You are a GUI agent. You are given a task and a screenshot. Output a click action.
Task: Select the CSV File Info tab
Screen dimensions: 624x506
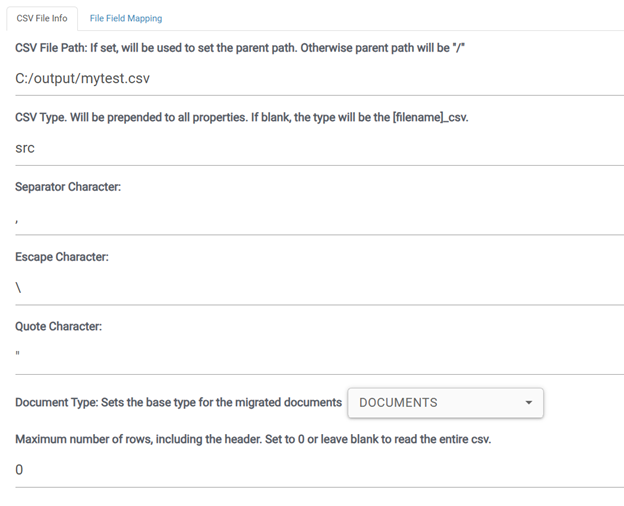(x=42, y=18)
